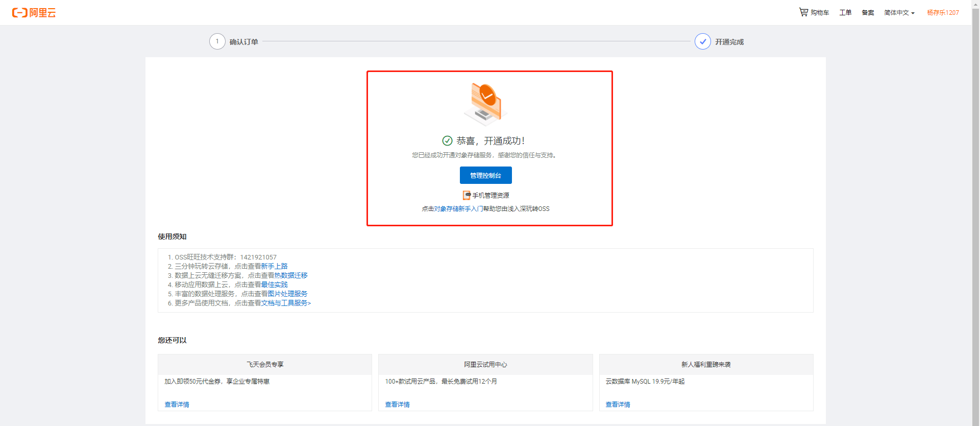The image size is (980, 426).
Task: Expand the 简体中文 language dropdown
Action: pos(899,13)
